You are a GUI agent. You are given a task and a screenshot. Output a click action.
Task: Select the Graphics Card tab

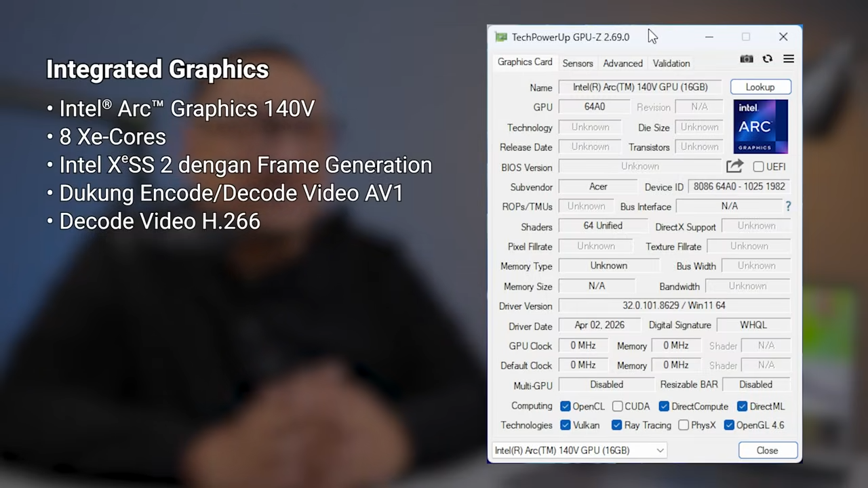[x=525, y=62]
